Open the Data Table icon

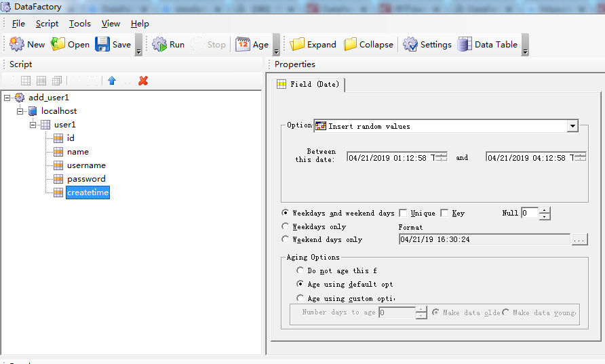pyautogui.click(x=465, y=44)
